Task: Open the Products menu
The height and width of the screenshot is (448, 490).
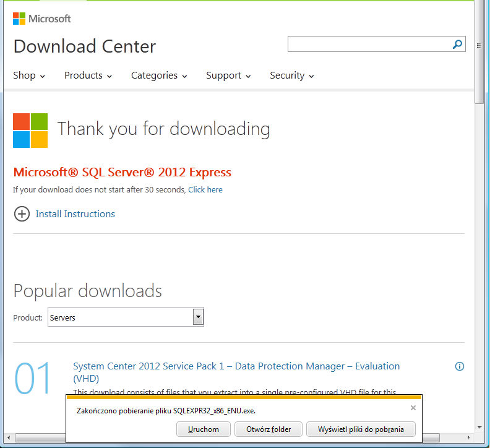Action: 88,75
